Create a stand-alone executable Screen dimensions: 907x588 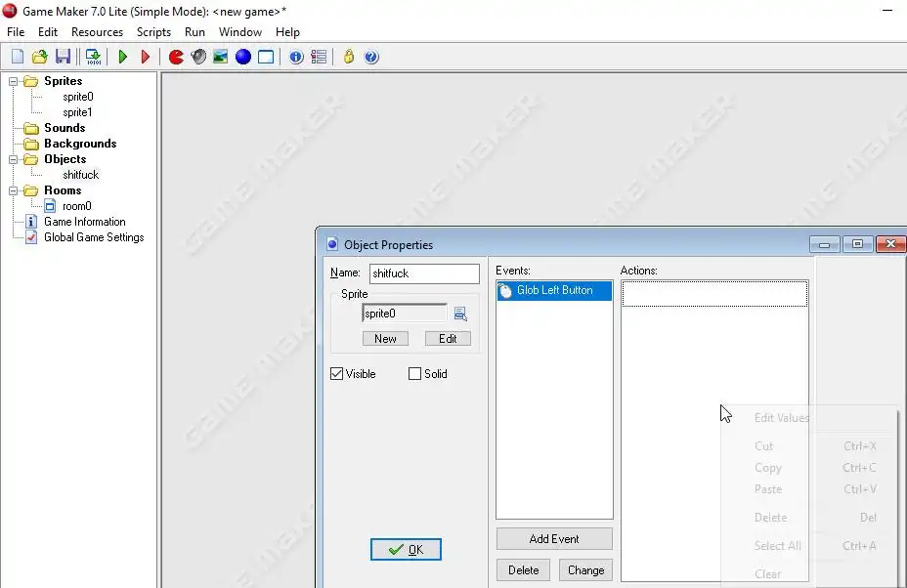(x=93, y=57)
